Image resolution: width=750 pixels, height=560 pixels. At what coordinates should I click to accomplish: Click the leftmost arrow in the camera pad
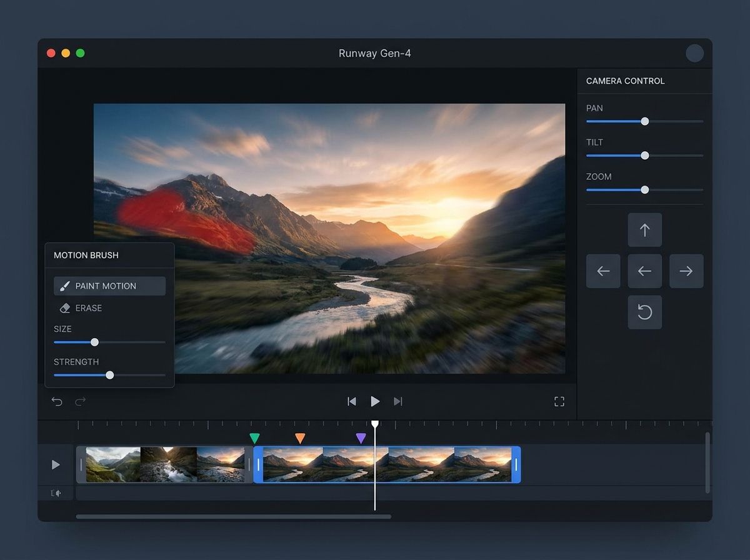[603, 271]
